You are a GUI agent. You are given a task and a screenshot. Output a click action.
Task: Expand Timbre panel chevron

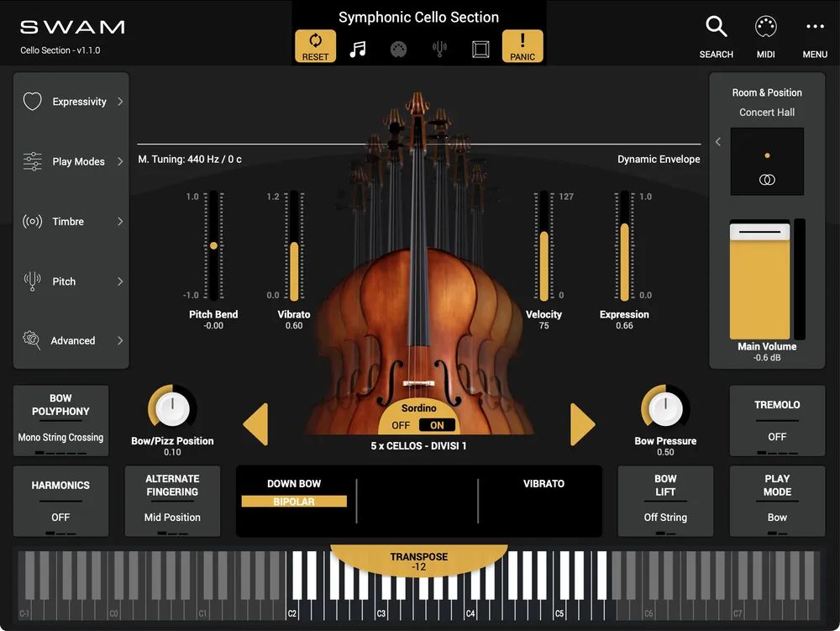click(120, 221)
